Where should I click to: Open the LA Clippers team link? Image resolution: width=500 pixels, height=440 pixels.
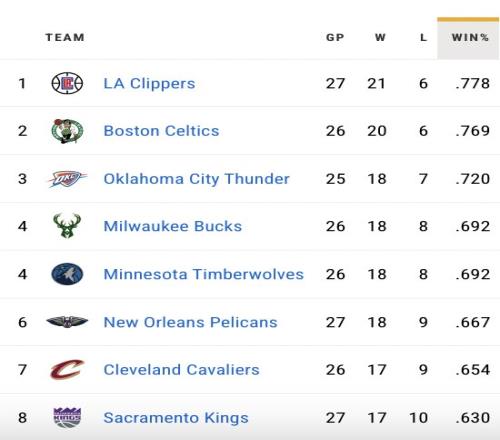(x=149, y=83)
